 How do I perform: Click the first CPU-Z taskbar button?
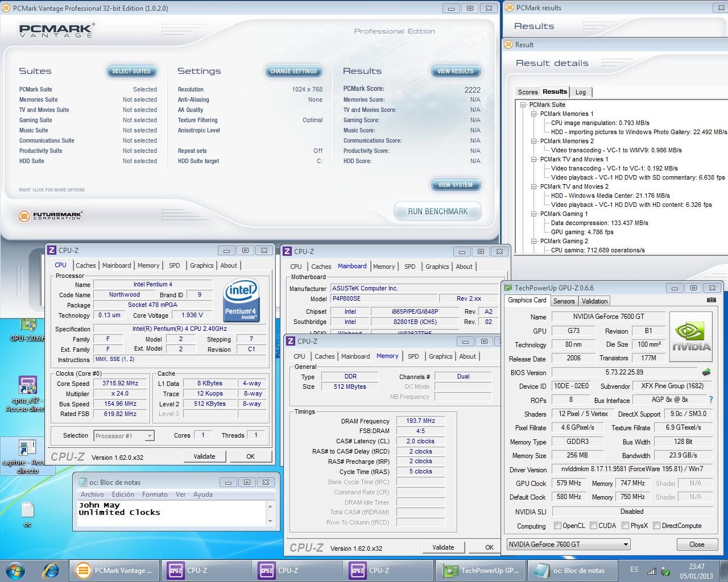click(x=205, y=570)
